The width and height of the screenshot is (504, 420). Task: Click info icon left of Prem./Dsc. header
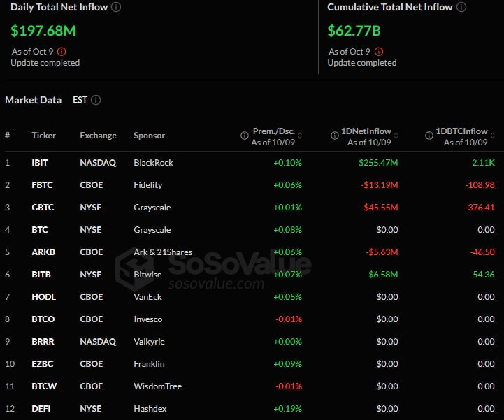(245, 136)
